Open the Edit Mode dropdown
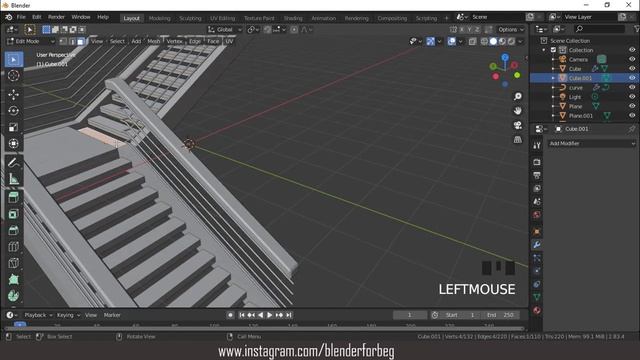Screen dimensions: 640x360 click(31, 41)
